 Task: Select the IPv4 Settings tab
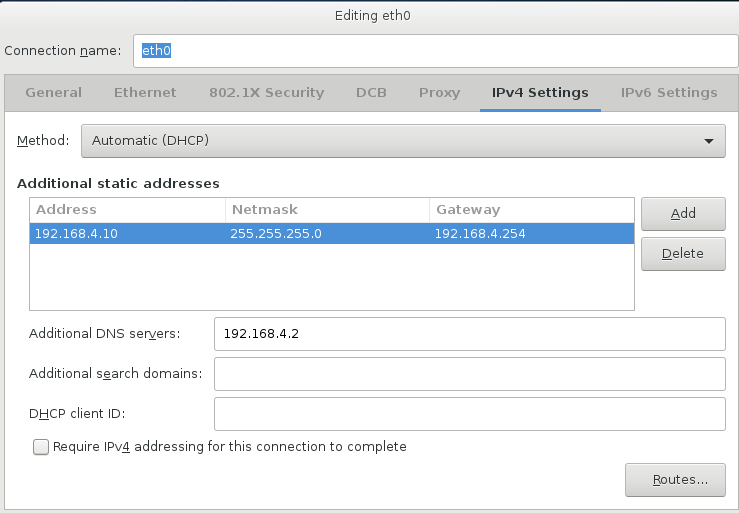coord(540,93)
